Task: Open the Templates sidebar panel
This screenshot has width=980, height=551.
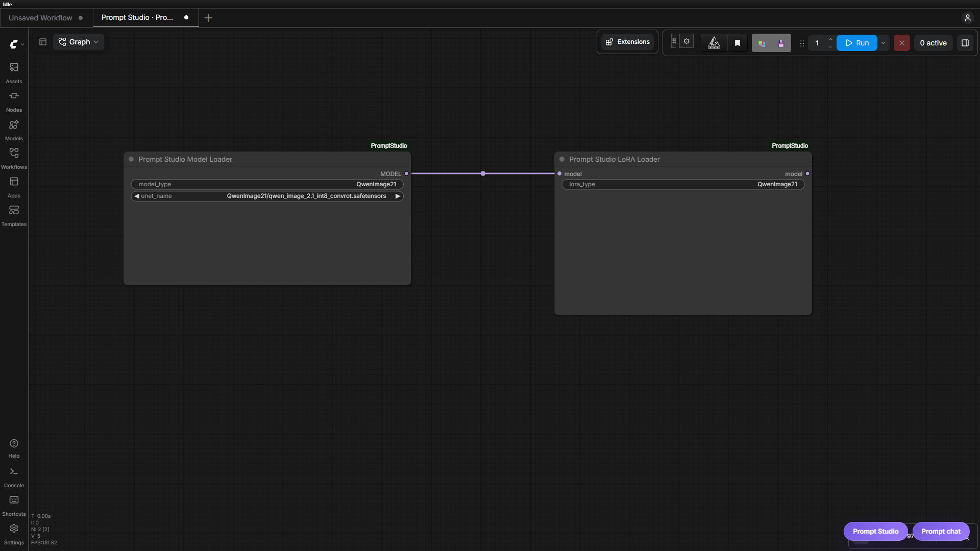Action: 14,216
